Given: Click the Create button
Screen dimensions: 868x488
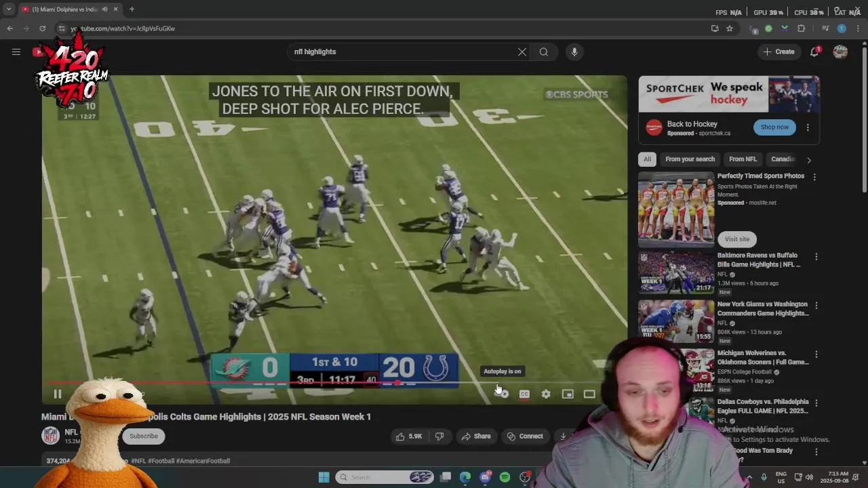Looking at the screenshot, I should coord(778,52).
